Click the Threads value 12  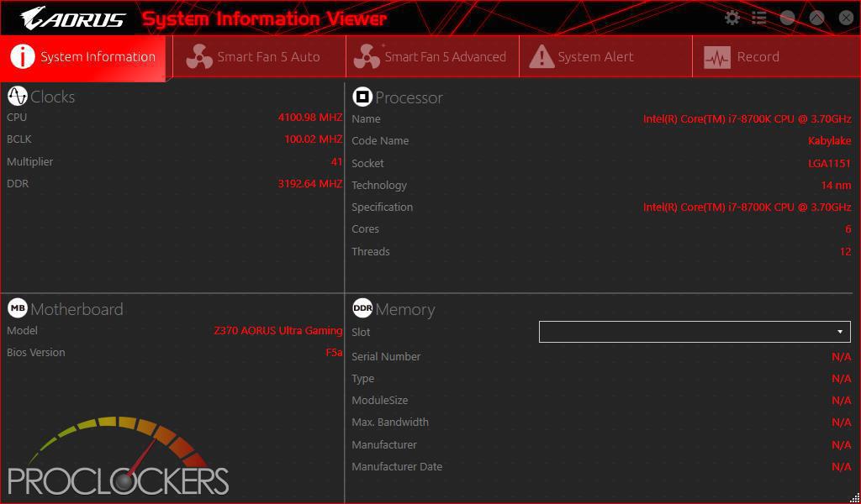846,252
